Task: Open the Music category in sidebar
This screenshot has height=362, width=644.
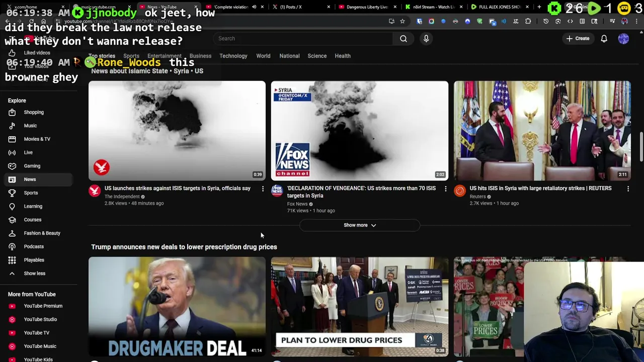Action: pos(30,126)
